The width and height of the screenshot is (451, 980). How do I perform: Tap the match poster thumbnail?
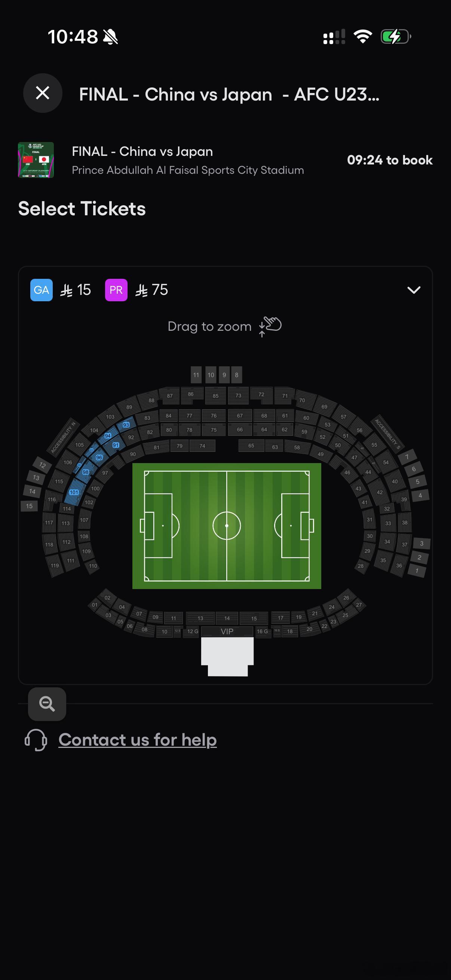[x=36, y=160]
